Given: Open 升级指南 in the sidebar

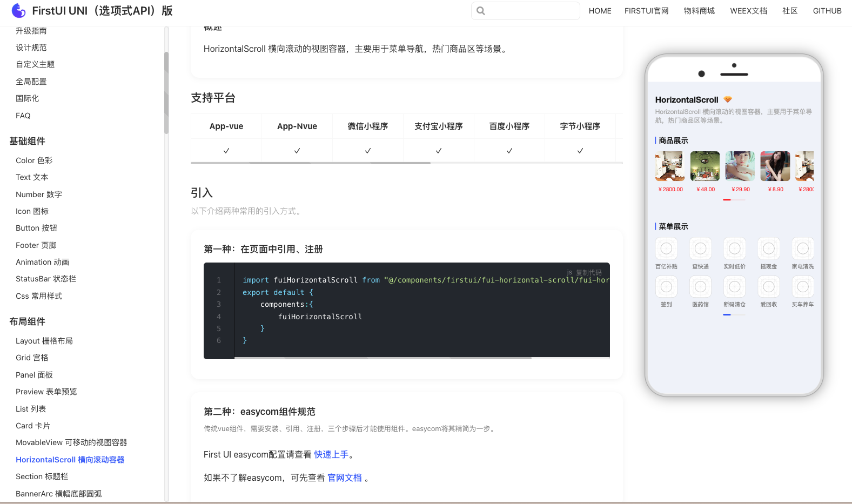Looking at the screenshot, I should point(31,31).
